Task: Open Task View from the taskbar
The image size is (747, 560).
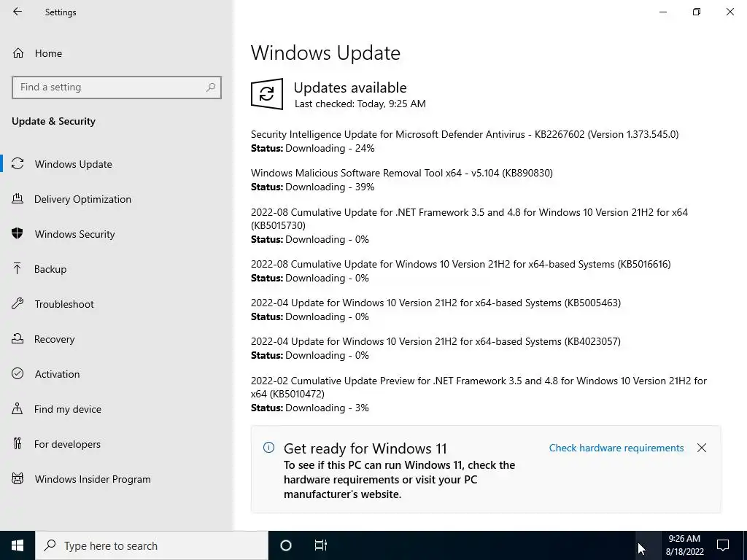Action: 321,545
